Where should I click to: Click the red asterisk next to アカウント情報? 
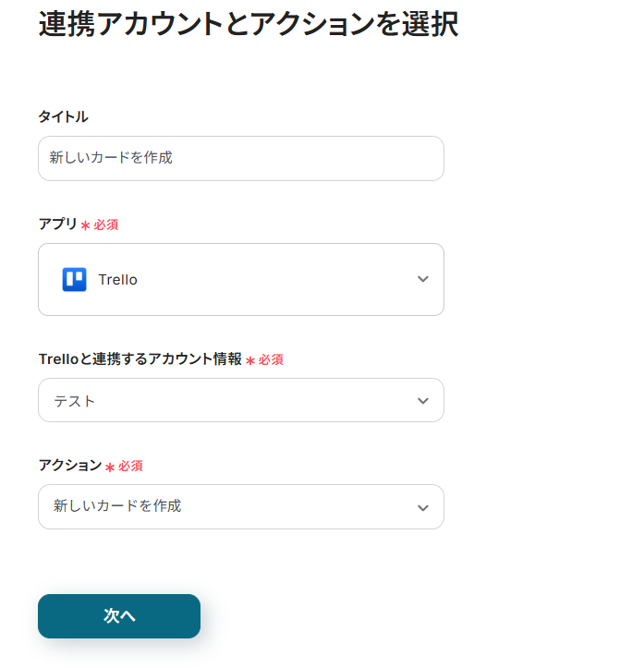coord(249,360)
